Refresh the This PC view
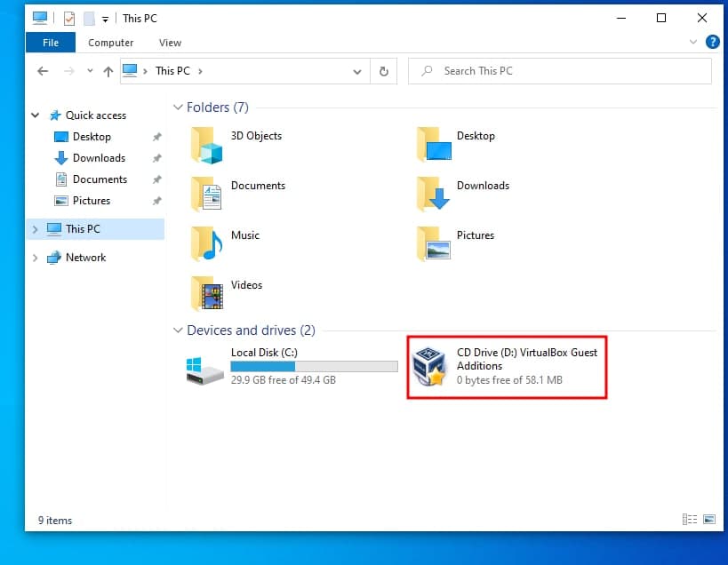The image size is (728, 565). [x=383, y=71]
